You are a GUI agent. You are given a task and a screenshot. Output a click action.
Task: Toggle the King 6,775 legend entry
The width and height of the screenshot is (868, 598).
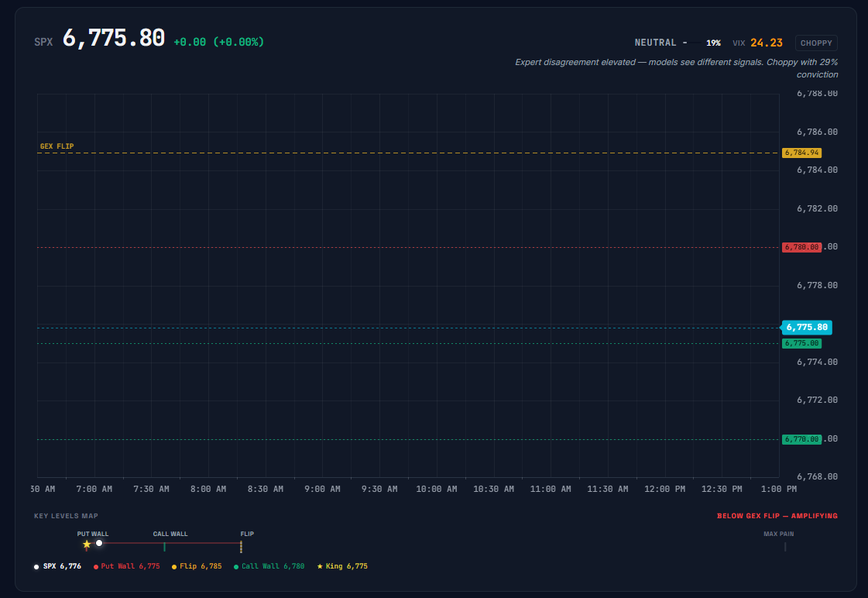pos(345,566)
